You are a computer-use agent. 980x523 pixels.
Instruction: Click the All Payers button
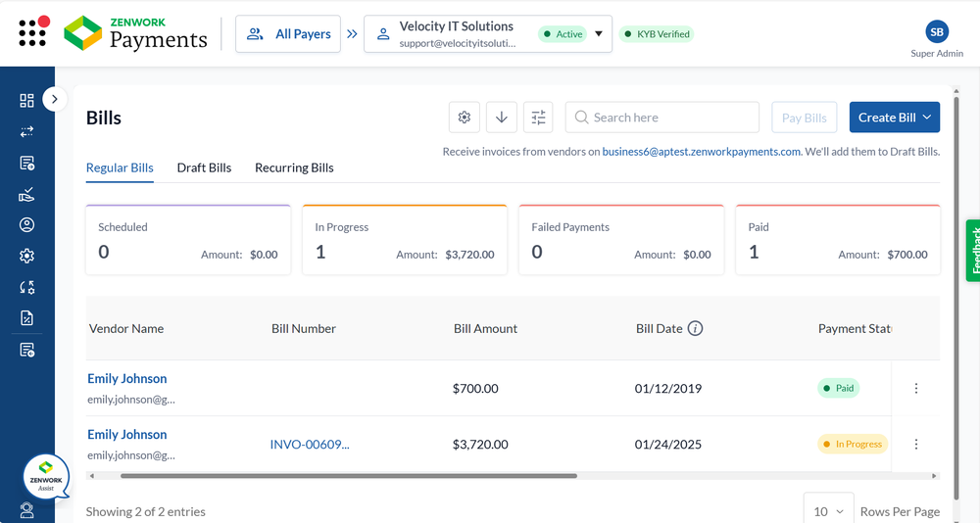click(288, 33)
